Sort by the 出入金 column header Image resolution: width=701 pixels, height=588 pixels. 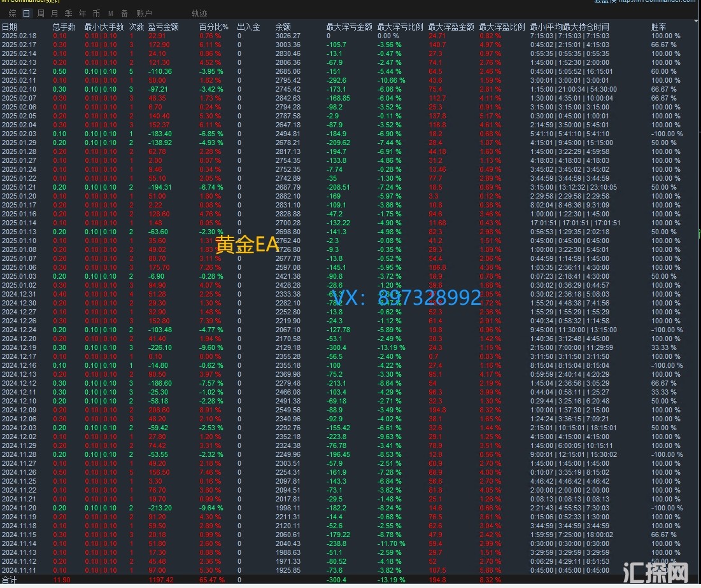(248, 27)
